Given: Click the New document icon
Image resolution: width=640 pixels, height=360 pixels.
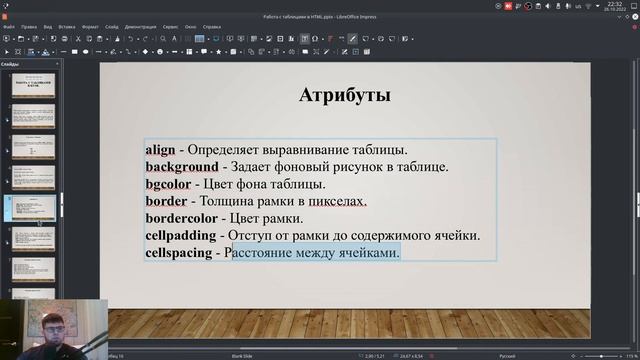Looking at the screenshot, I should tap(7, 39).
